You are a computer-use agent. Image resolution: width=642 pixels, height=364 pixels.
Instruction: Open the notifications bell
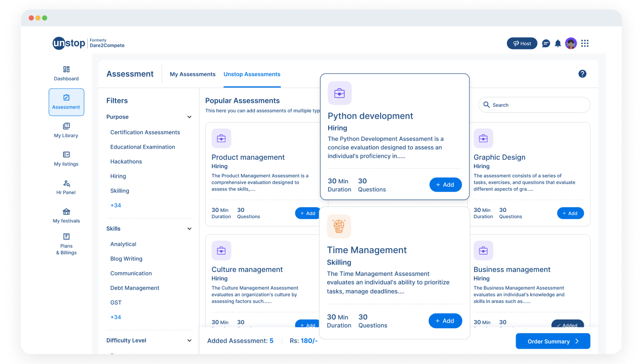(558, 43)
